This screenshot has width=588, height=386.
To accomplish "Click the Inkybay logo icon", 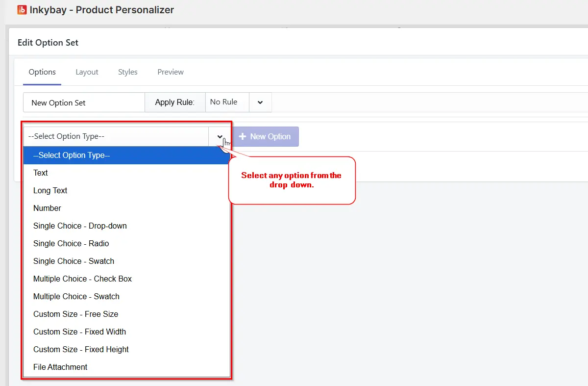I will click(x=22, y=9).
